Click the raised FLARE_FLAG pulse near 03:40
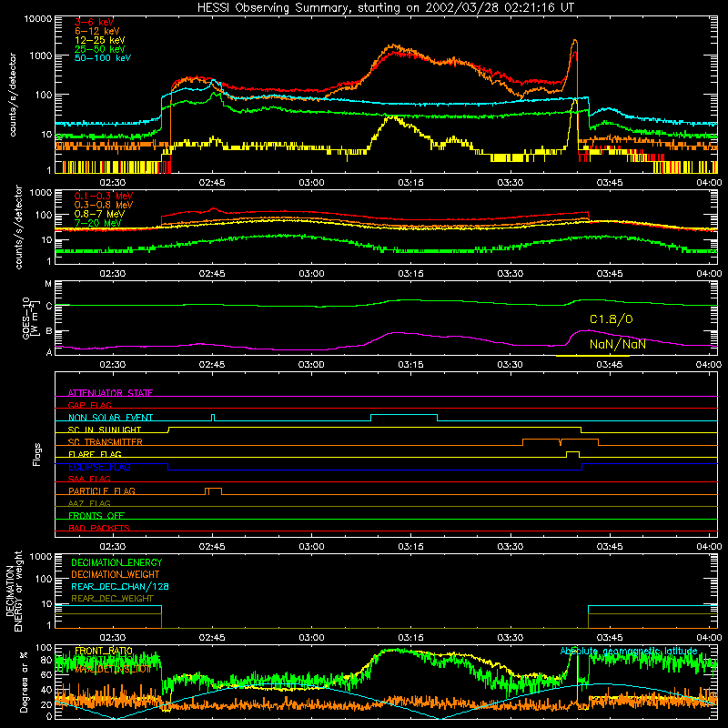Viewport: 728px width, 728px height. pos(572,454)
